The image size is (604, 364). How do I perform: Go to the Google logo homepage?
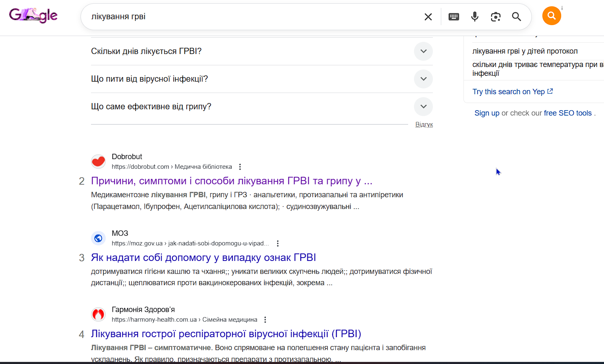click(x=33, y=15)
